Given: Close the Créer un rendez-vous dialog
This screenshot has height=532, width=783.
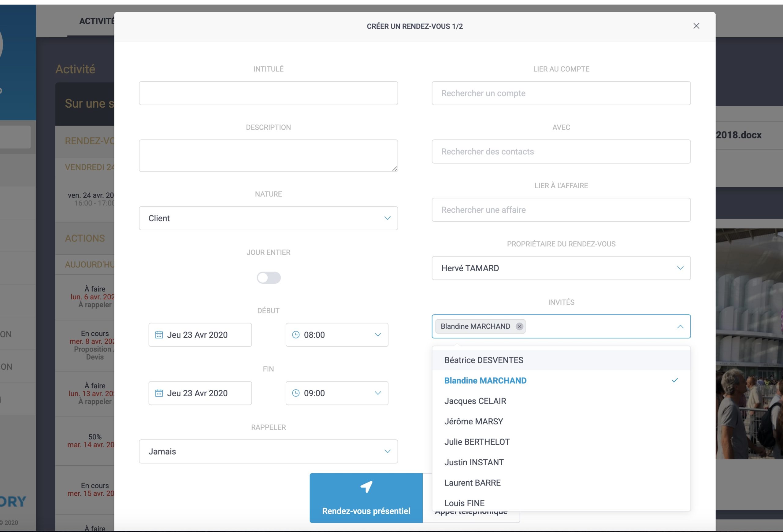Looking at the screenshot, I should 696,26.
